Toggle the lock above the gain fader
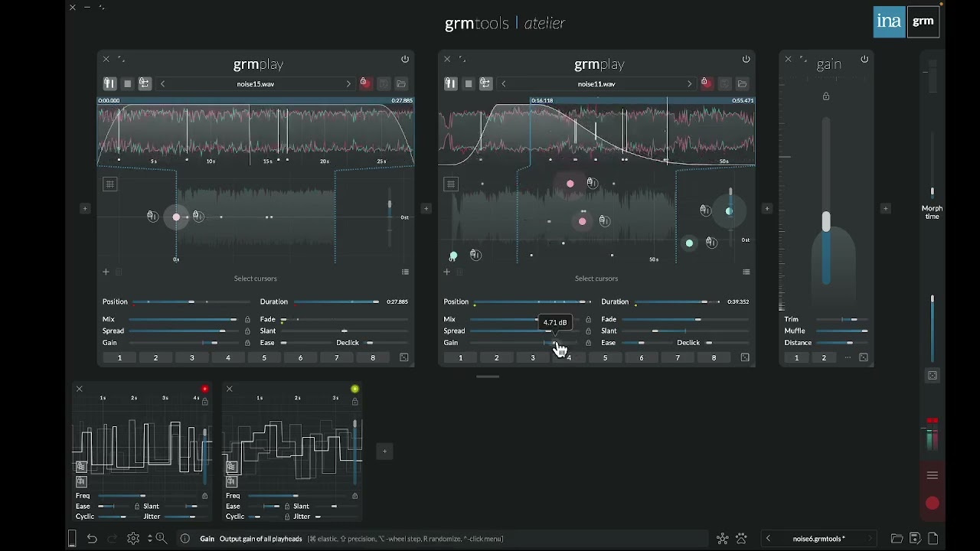Screen dimensions: 980x551 826,96
